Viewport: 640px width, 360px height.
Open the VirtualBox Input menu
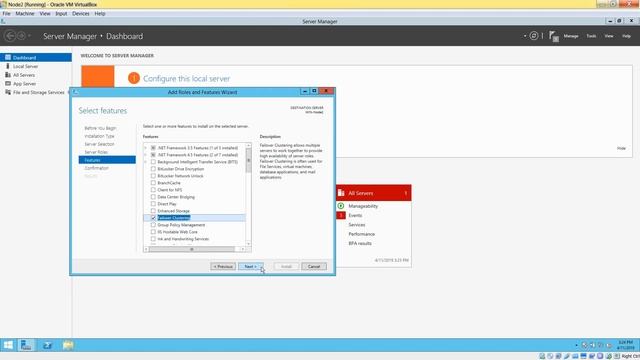coord(61,13)
